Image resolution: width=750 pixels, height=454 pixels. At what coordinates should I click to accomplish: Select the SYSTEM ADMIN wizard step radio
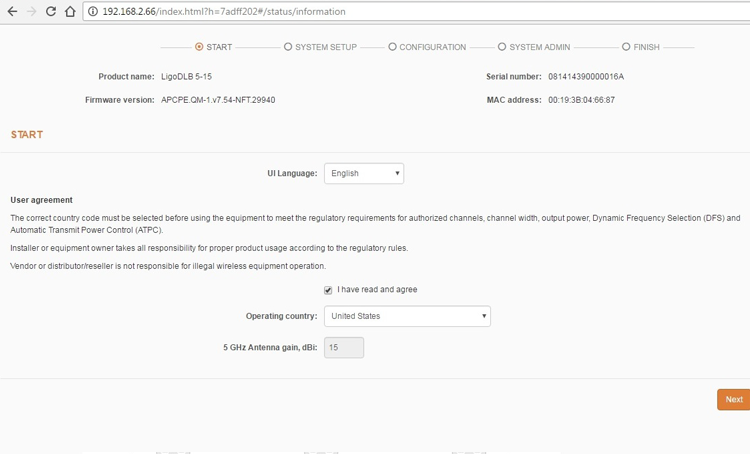(502, 47)
